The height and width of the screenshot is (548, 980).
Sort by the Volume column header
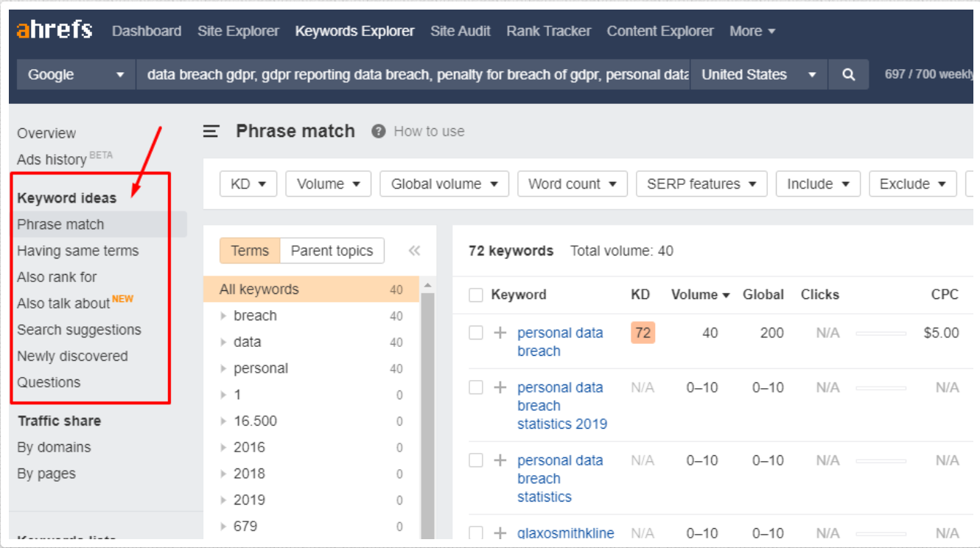(x=700, y=295)
